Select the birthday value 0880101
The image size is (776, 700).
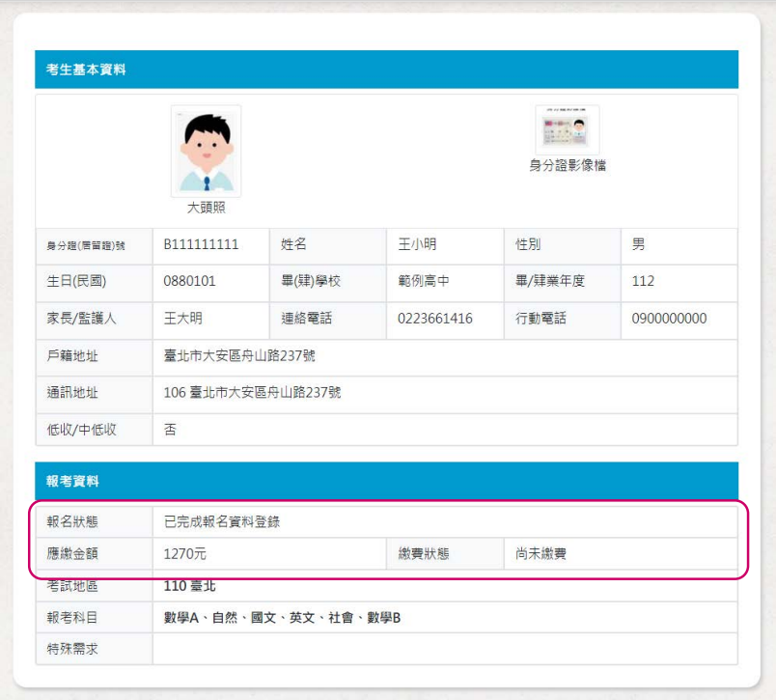[190, 282]
